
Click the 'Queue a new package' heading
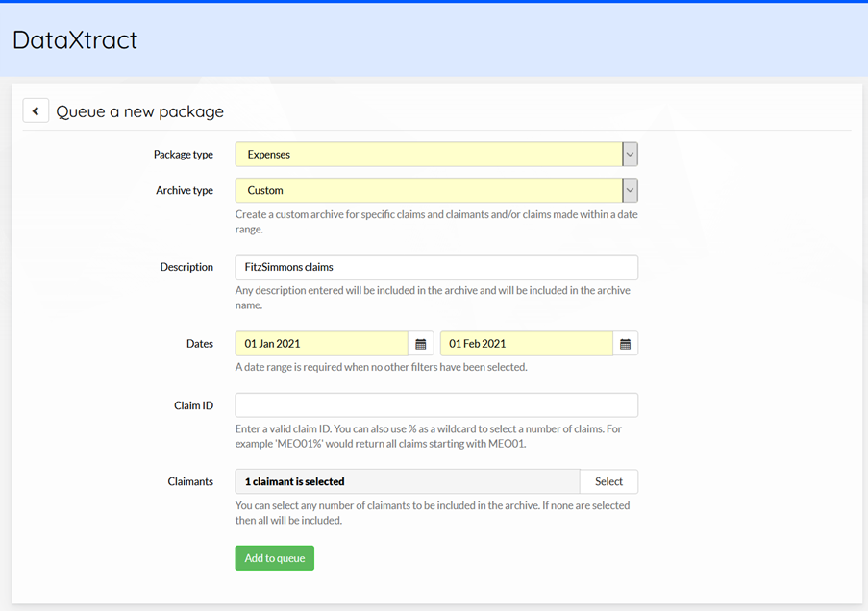(x=139, y=111)
